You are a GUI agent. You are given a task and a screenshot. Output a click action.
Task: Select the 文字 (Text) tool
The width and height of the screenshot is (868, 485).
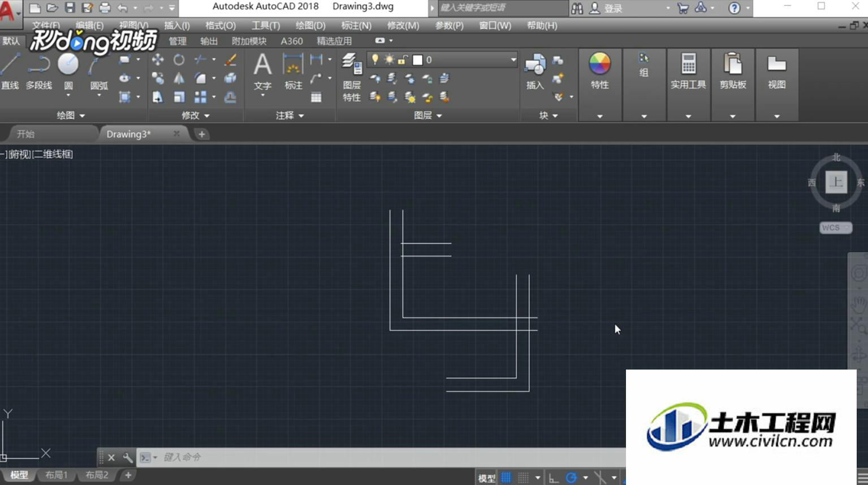[x=262, y=71]
